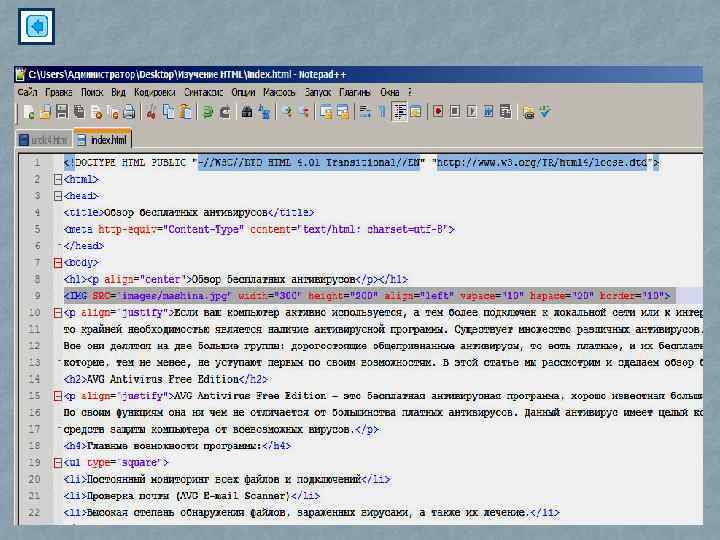The height and width of the screenshot is (540, 720).
Task: Click the meta http-equiv Content-Type line
Action: 259,229
